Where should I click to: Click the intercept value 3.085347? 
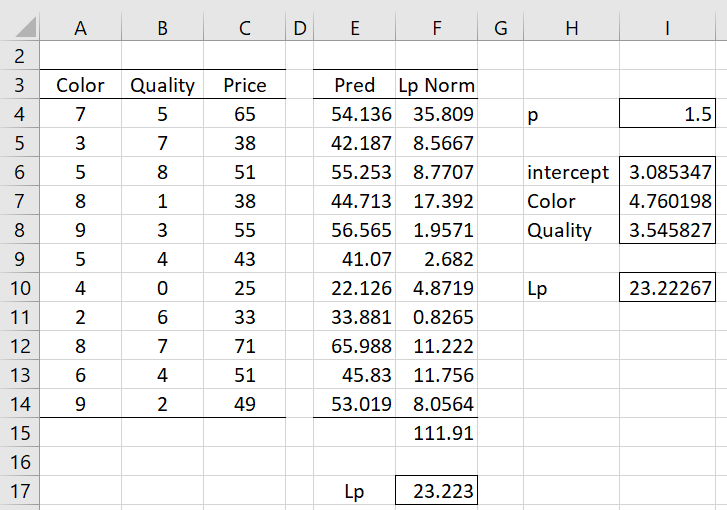click(667, 172)
